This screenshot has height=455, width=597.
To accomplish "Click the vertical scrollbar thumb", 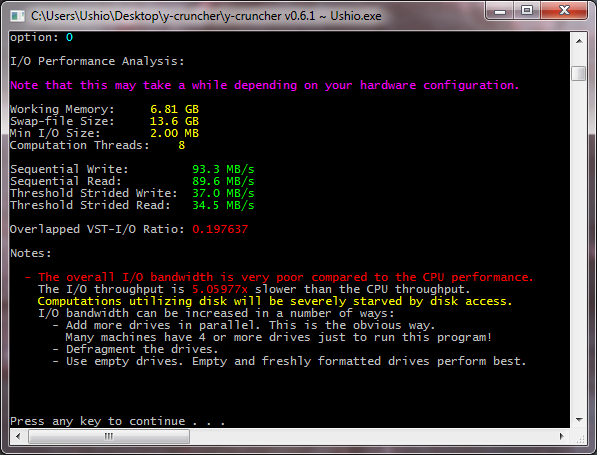I will 579,73.
